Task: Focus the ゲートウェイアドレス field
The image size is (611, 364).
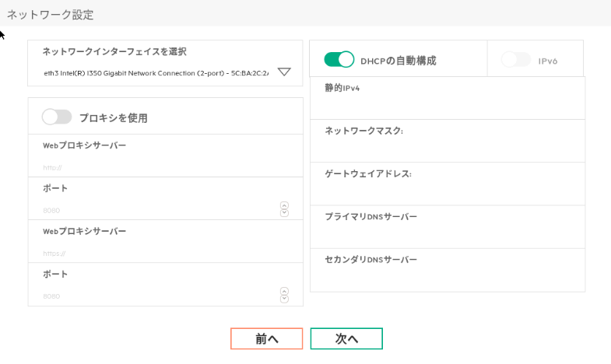Action: pyautogui.click(x=448, y=191)
